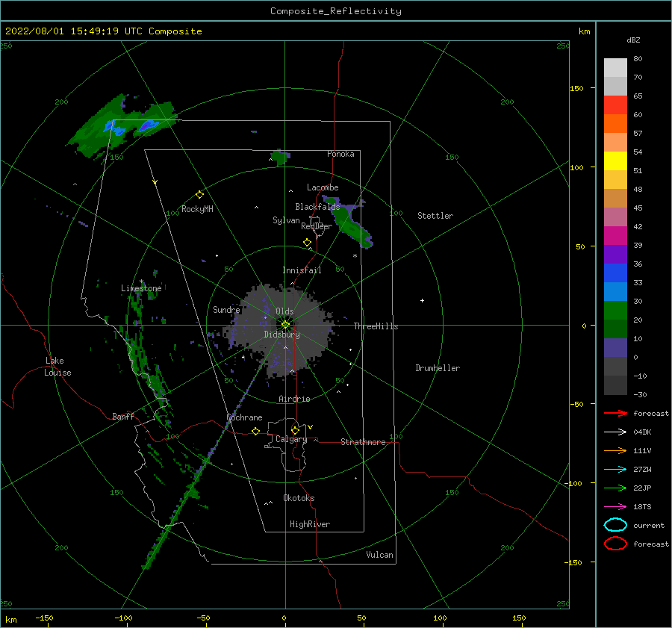Click the strong echo cell northwest of RockyMH

coord(148,125)
